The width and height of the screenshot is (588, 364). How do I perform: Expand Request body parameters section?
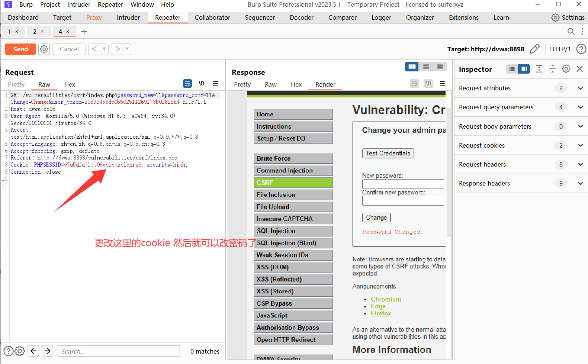click(x=580, y=126)
